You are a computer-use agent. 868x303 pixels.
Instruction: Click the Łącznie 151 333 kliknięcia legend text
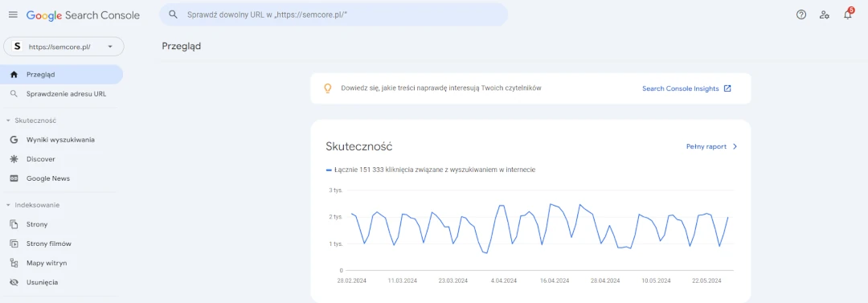pos(435,170)
